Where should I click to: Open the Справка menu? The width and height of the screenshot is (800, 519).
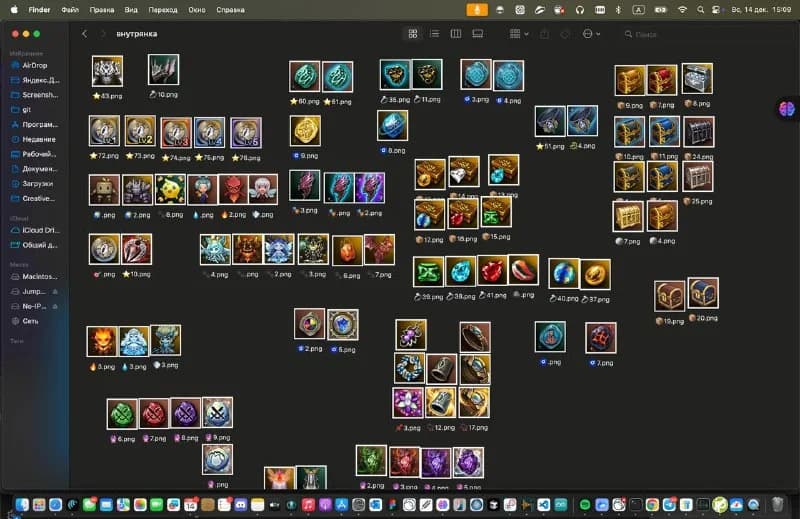point(230,10)
